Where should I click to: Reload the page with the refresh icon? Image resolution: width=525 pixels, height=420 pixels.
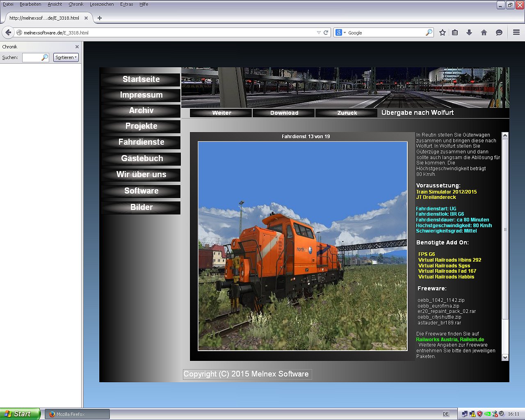(x=326, y=32)
